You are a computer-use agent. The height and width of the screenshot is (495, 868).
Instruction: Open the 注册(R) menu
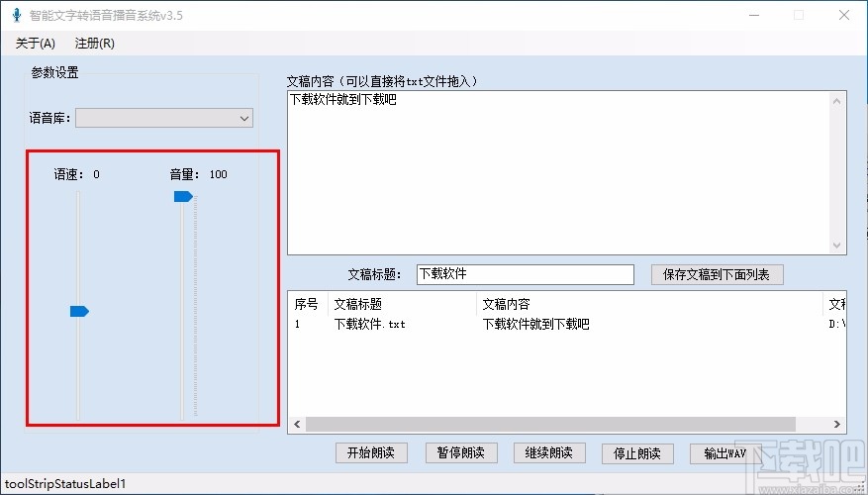(95, 44)
